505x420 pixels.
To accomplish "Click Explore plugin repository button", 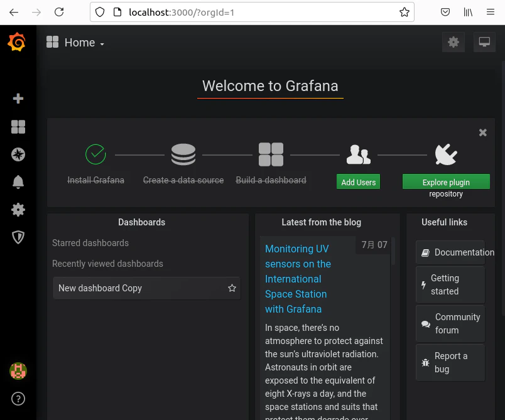I will 446,182.
